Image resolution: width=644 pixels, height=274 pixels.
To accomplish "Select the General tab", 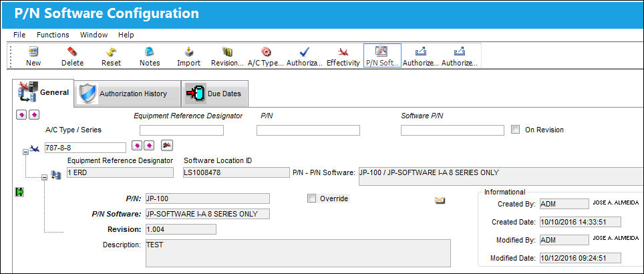I will tap(43, 92).
